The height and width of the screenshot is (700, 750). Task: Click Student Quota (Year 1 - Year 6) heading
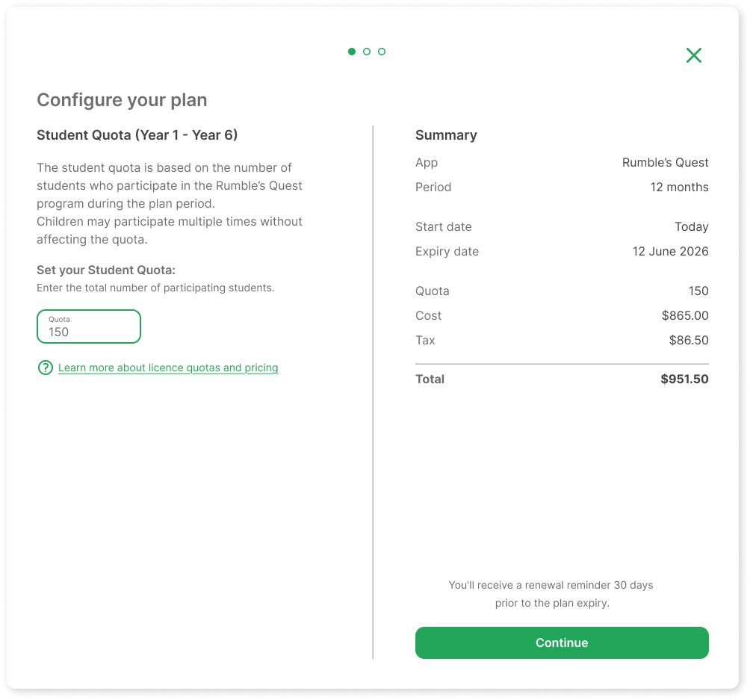137,135
